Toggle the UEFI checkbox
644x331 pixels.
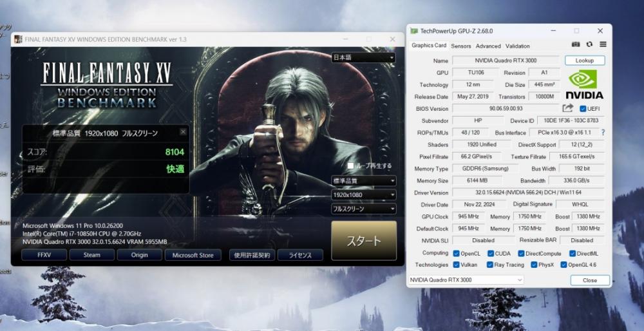point(583,109)
